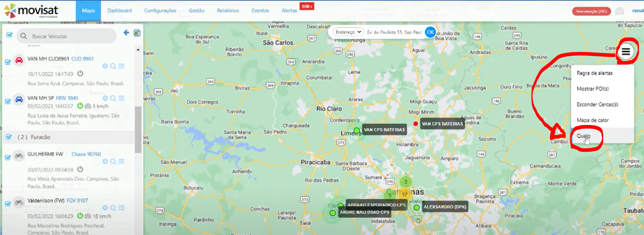Uncheck the VAN MH SP checkbox

tap(8, 101)
